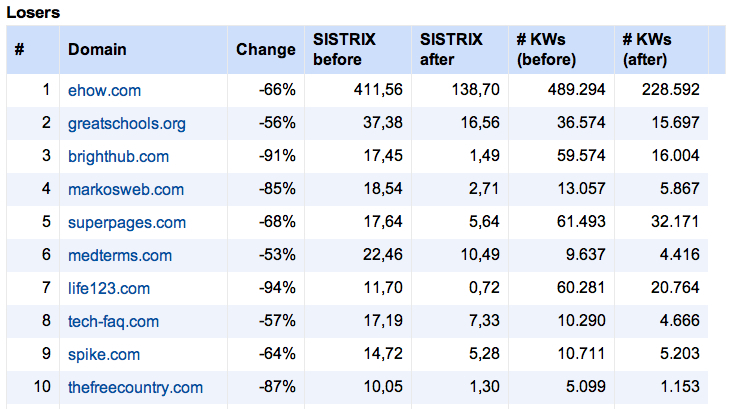Click the # KWs (after) header
This screenshot has width=731, height=409.
(647, 49)
